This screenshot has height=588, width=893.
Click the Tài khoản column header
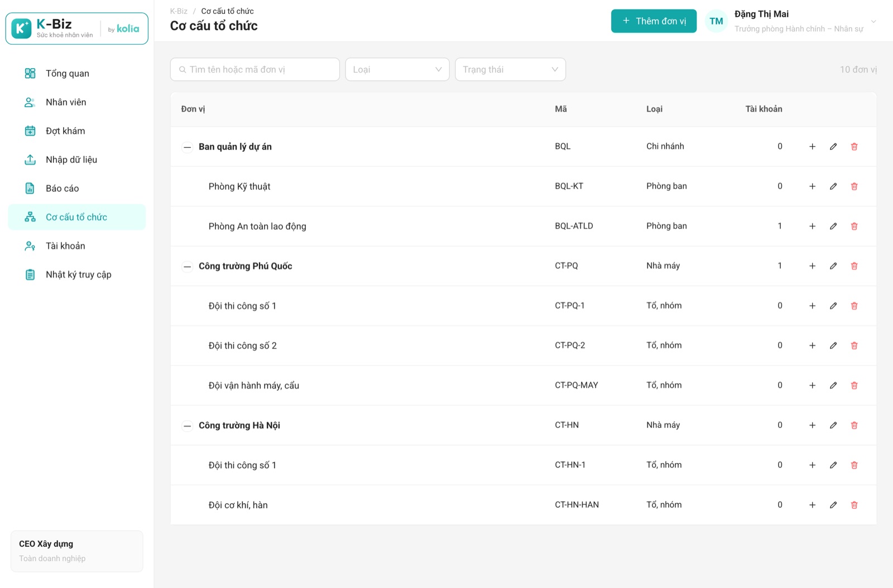(764, 109)
